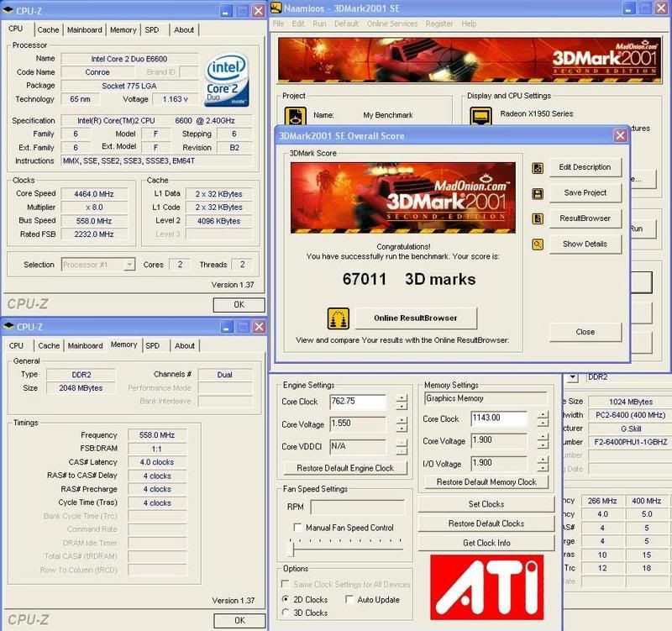The height and width of the screenshot is (631, 672).
Task: Click the I/O Voltage 1.900 field
Action: [499, 464]
